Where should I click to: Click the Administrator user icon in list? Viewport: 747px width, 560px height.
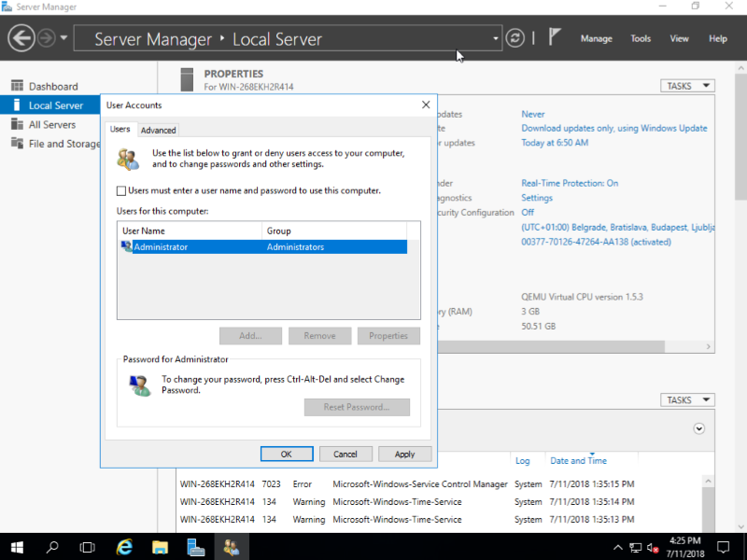pyautogui.click(x=127, y=246)
